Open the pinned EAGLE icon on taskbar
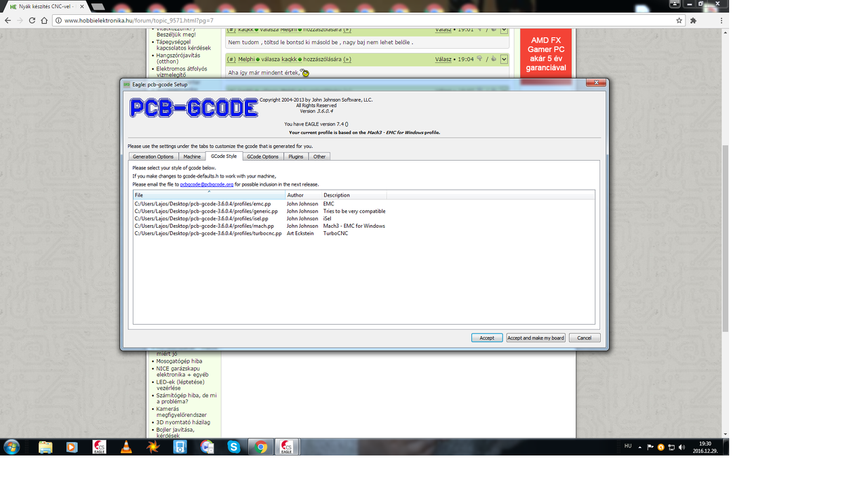The height and width of the screenshot is (488, 868). 99,447
